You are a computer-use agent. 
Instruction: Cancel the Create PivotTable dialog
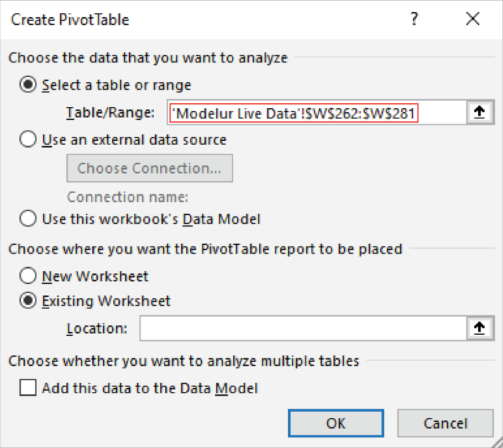[446, 423]
